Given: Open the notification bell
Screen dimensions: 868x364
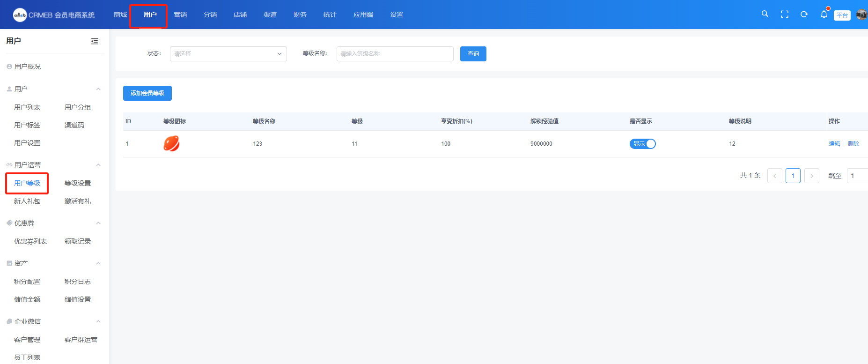Looking at the screenshot, I should (x=824, y=15).
